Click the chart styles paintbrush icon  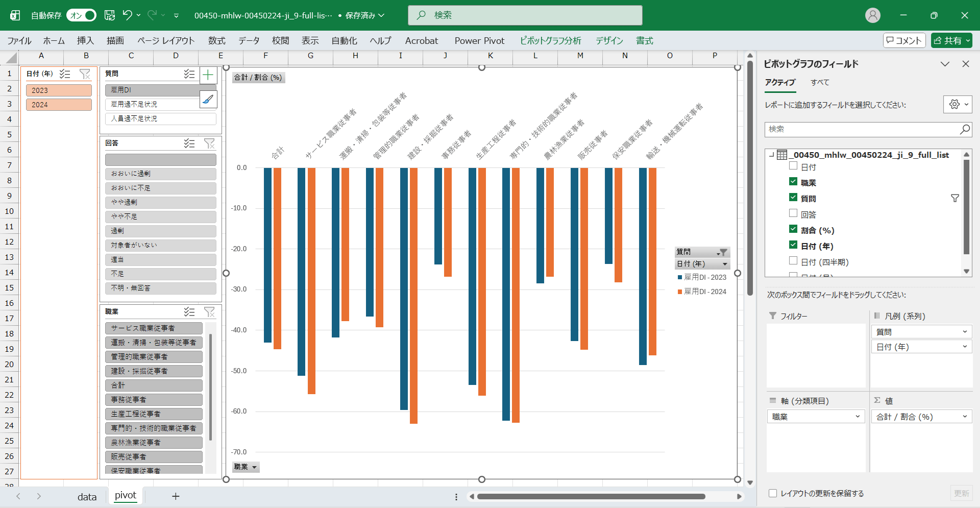click(x=208, y=99)
